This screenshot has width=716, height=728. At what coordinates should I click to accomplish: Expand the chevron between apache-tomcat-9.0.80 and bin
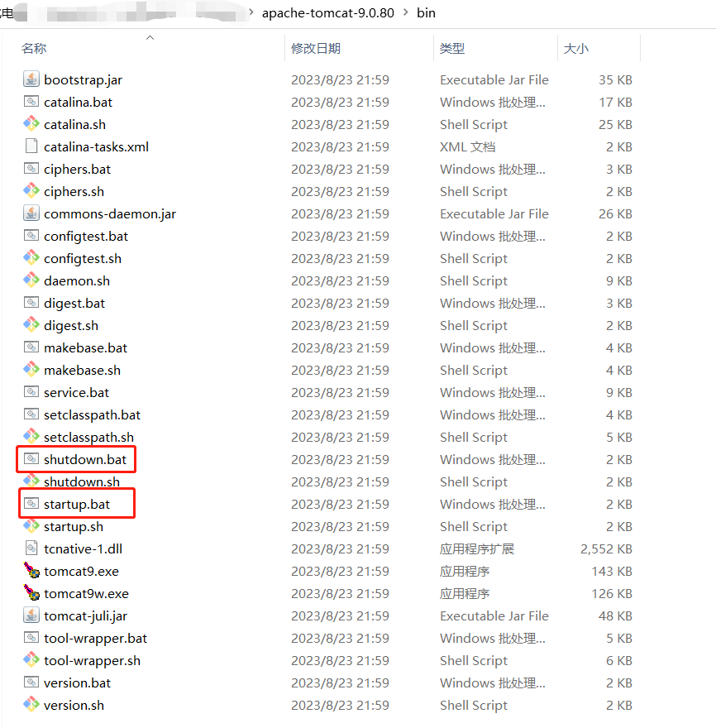[406, 12]
